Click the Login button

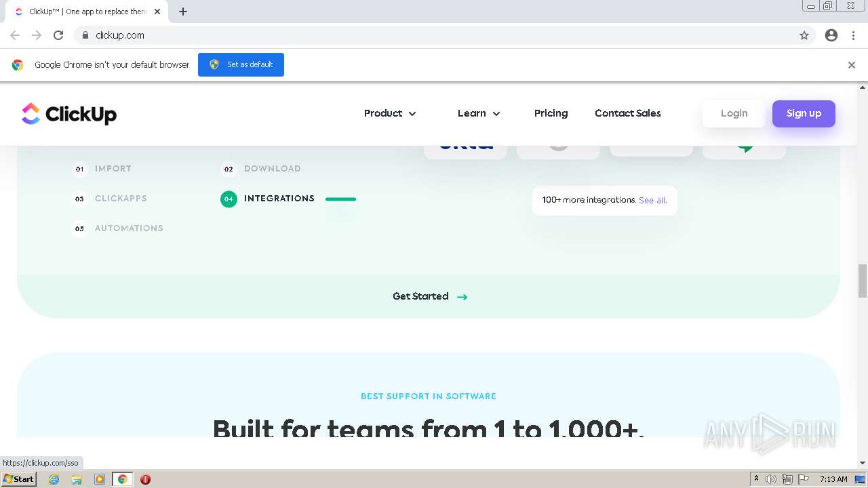[734, 113]
